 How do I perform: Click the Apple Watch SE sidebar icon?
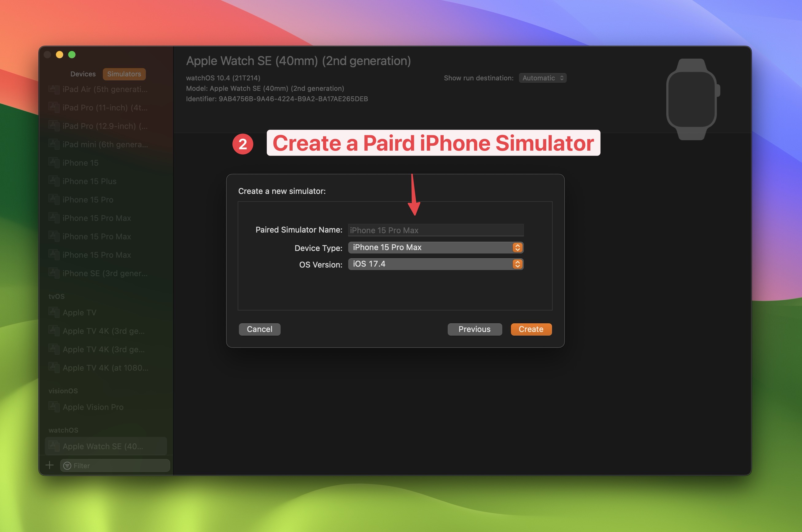(x=53, y=445)
